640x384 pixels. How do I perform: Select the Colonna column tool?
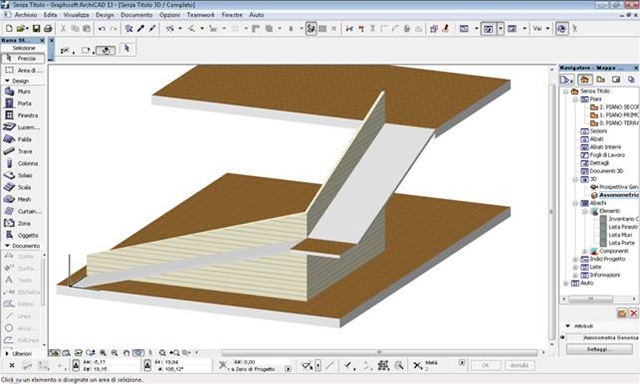pos(23,163)
